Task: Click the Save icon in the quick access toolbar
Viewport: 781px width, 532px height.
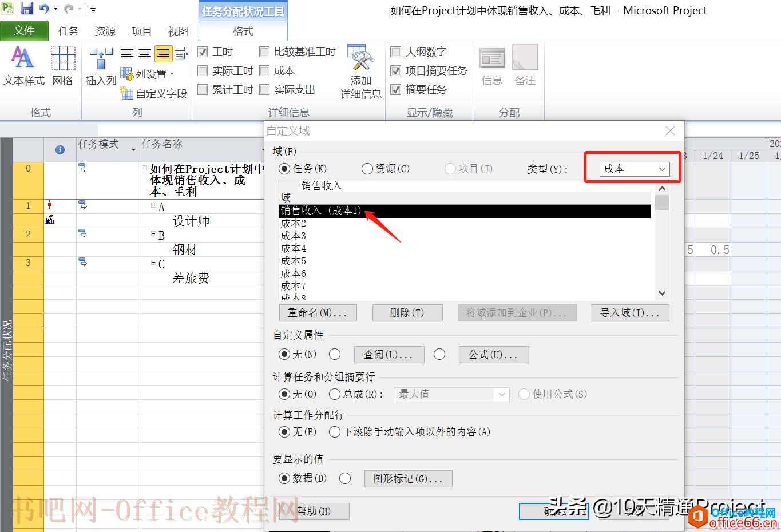Action: [26, 9]
